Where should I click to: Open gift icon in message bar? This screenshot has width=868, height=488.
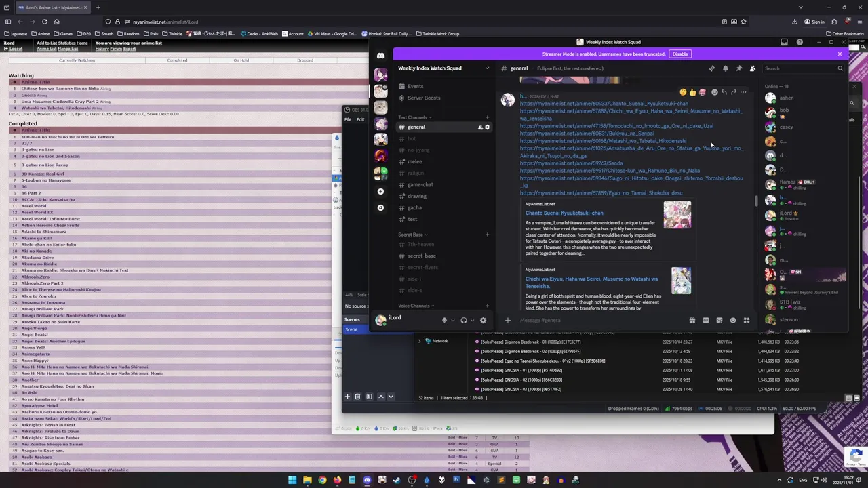click(692, 321)
